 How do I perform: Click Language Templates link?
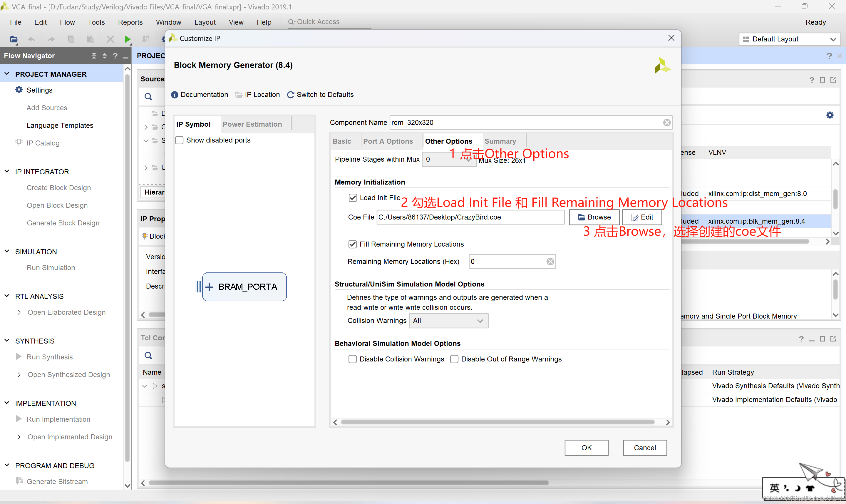point(60,125)
